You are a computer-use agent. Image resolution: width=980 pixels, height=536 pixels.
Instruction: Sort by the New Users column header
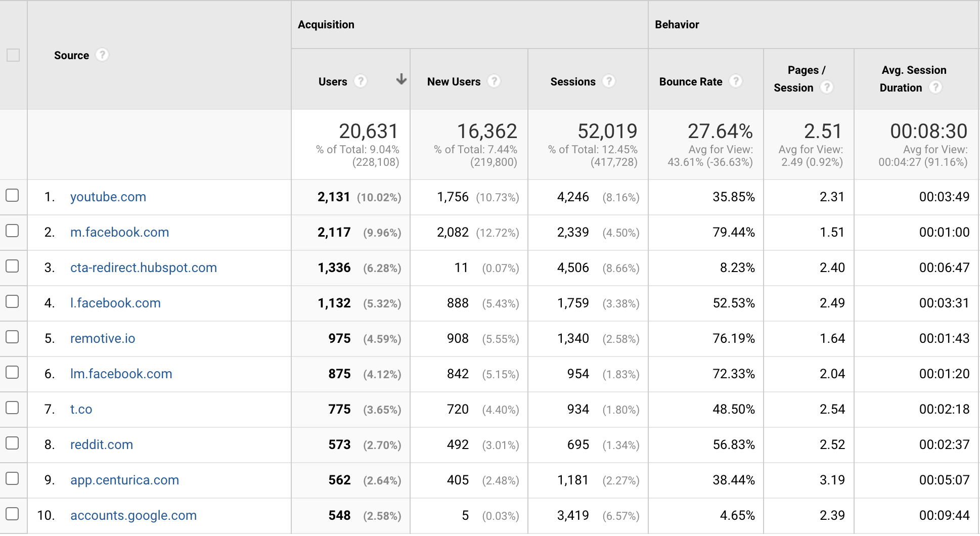[x=454, y=82]
